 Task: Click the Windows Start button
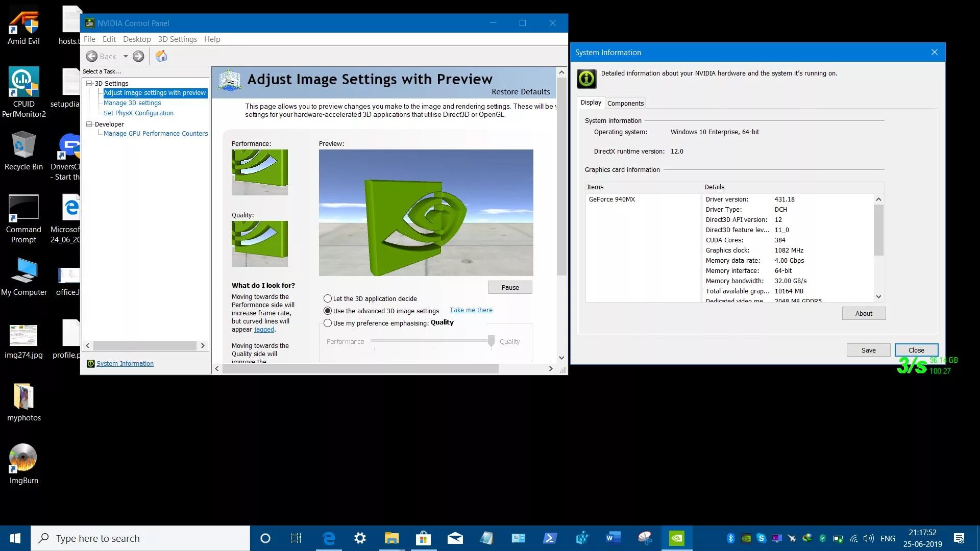click(x=15, y=538)
